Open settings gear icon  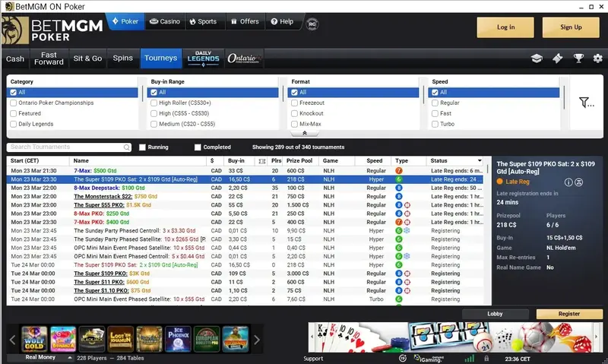click(x=598, y=59)
